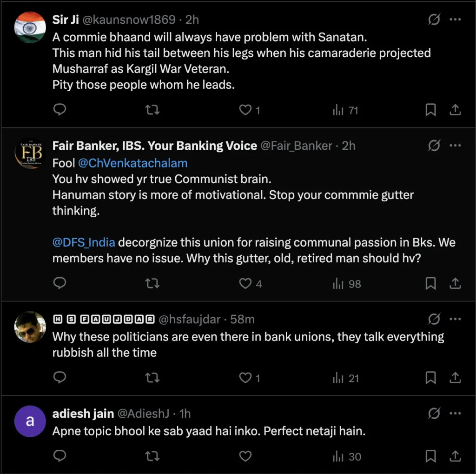
Task: Reply to Sir Ji's tweet
Action: point(60,110)
